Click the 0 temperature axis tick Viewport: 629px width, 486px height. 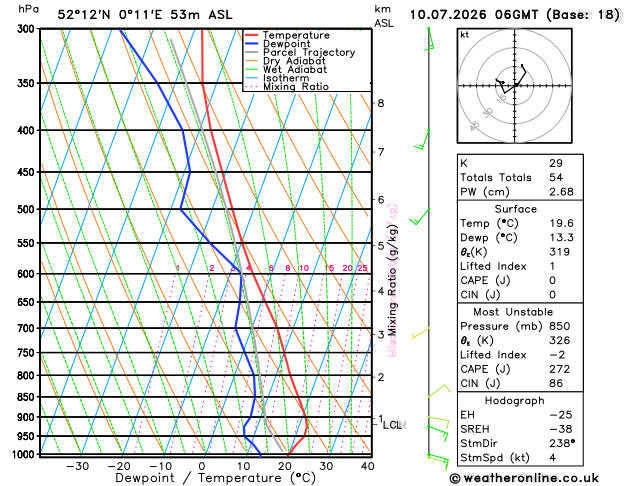click(x=202, y=466)
